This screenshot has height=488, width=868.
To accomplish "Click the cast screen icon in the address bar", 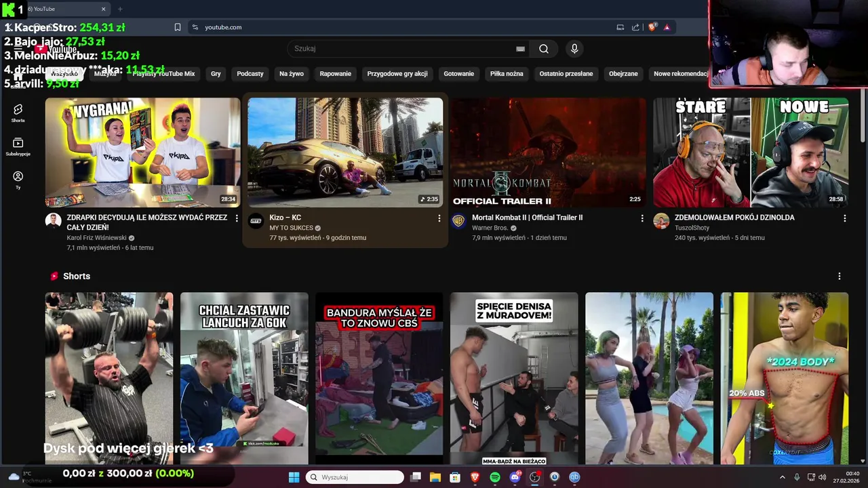I will (620, 27).
